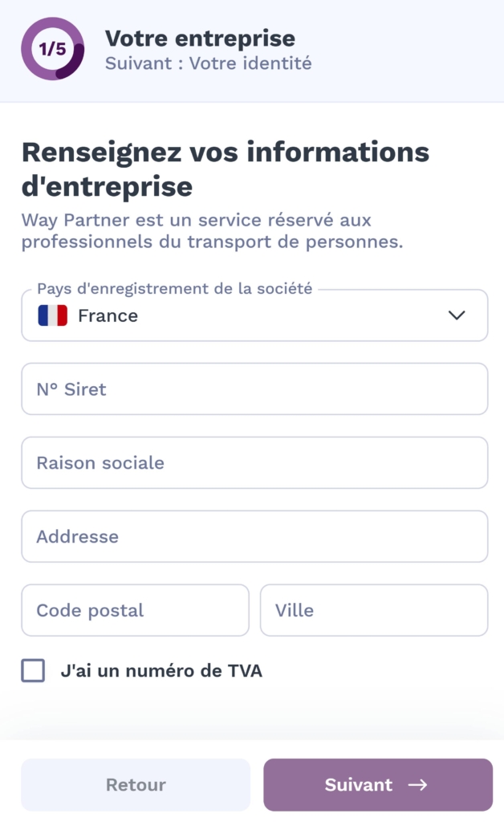Tick the TVA number checkbox

tap(33, 670)
